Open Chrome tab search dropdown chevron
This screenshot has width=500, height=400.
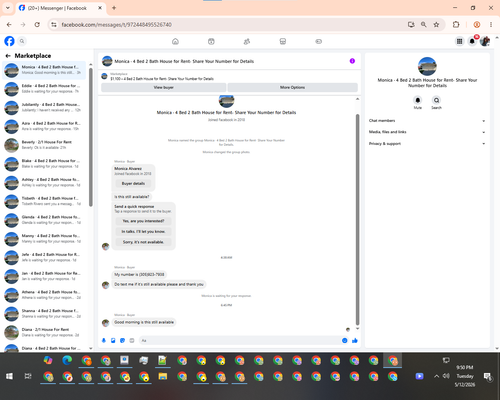8,8
